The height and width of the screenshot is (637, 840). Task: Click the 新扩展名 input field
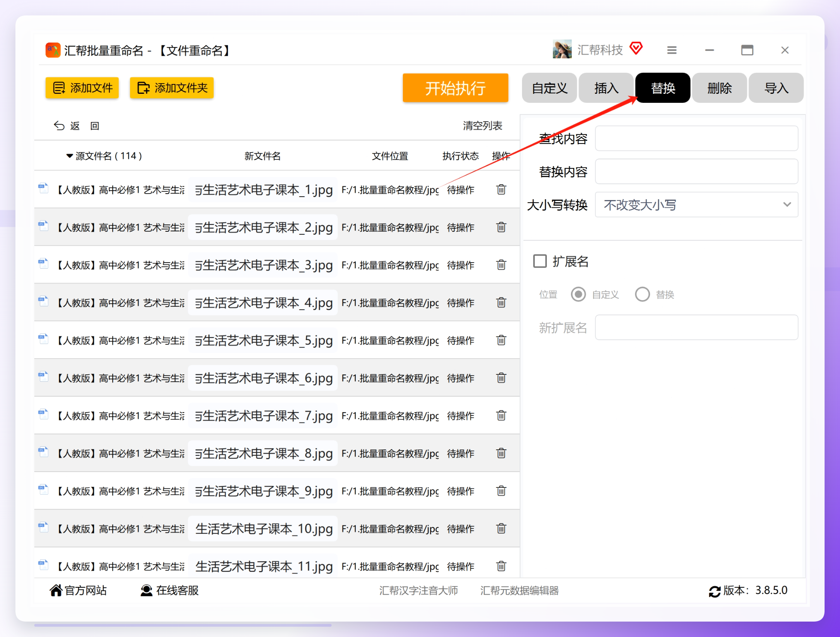pyautogui.click(x=696, y=328)
